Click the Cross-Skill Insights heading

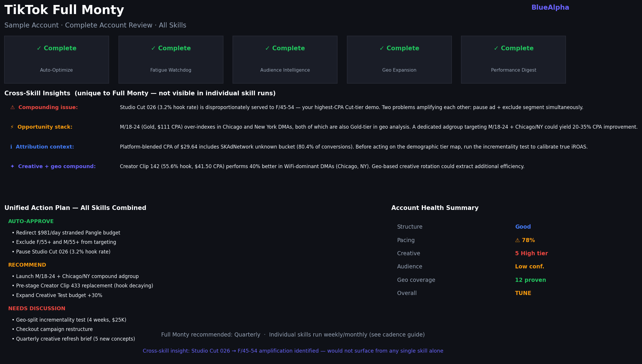click(x=140, y=93)
